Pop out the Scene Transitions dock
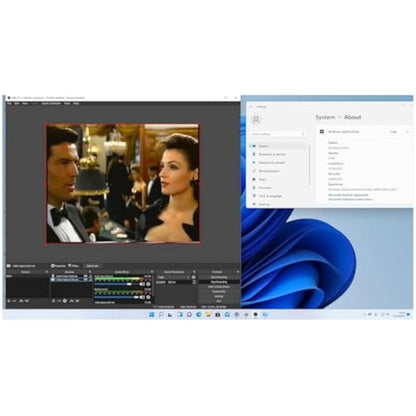 pyautogui.click(x=194, y=272)
